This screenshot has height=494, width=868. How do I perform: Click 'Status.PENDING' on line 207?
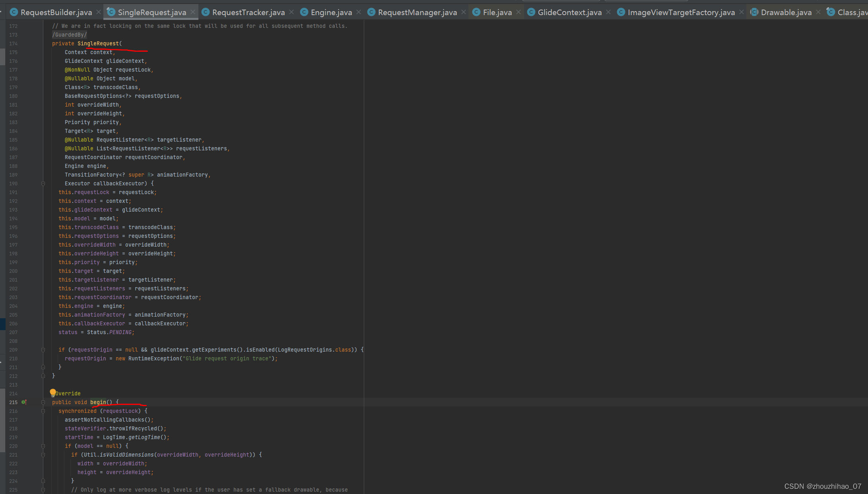point(109,332)
